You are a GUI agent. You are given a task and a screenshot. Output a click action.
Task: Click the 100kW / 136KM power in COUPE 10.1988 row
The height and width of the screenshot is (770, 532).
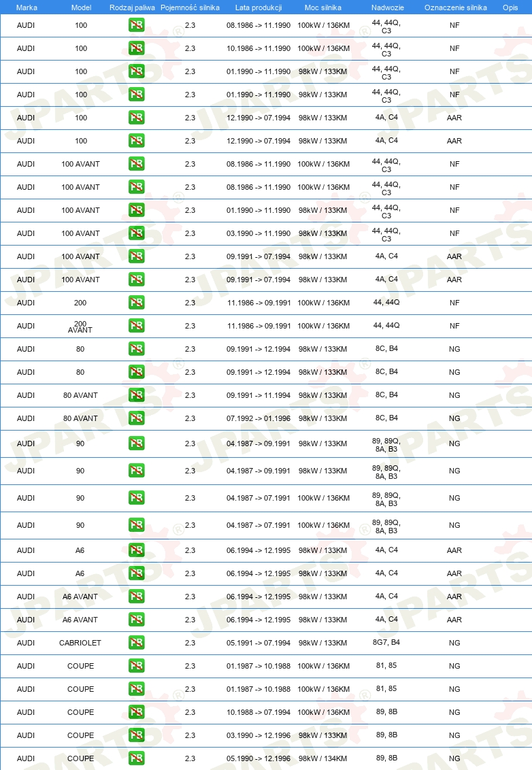[x=323, y=712]
